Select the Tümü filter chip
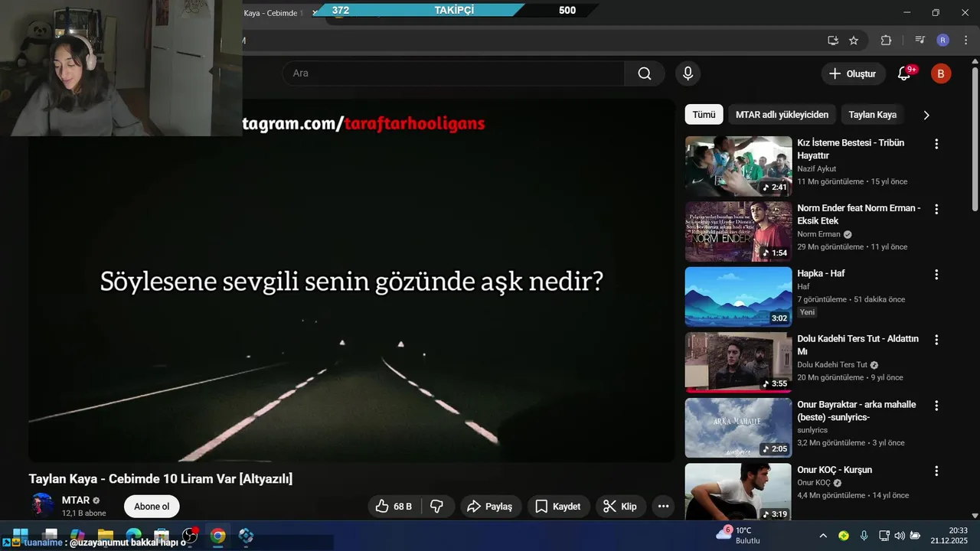This screenshot has height=551, width=980. 704,115
